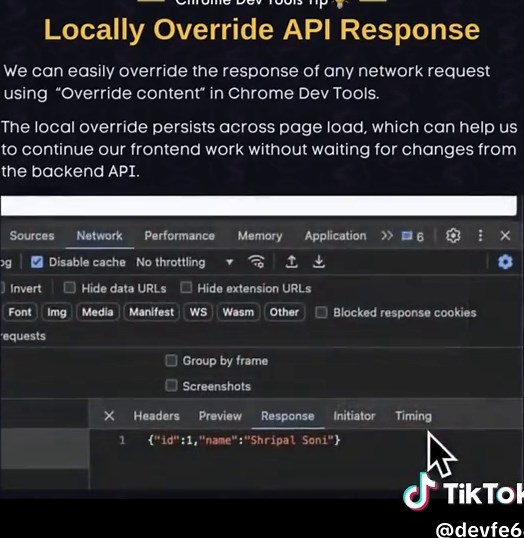This screenshot has width=524, height=538.
Task: Open DevTools settings gear icon
Action: (453, 236)
